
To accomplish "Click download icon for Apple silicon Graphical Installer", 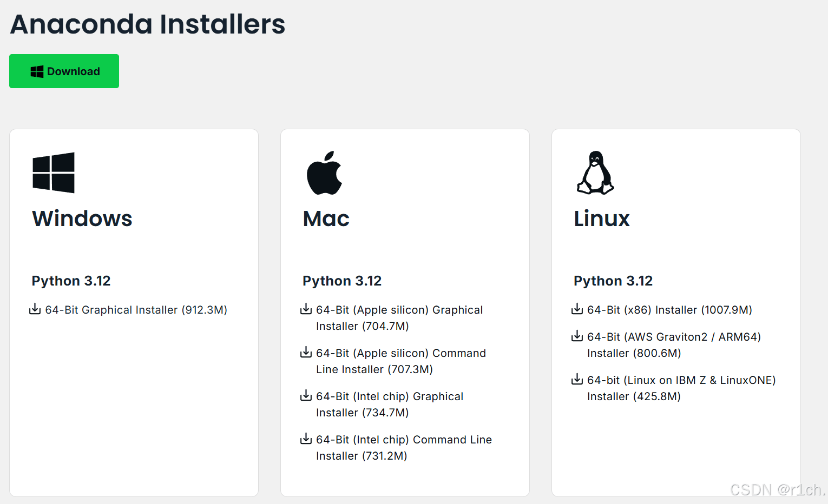I will pos(306,309).
